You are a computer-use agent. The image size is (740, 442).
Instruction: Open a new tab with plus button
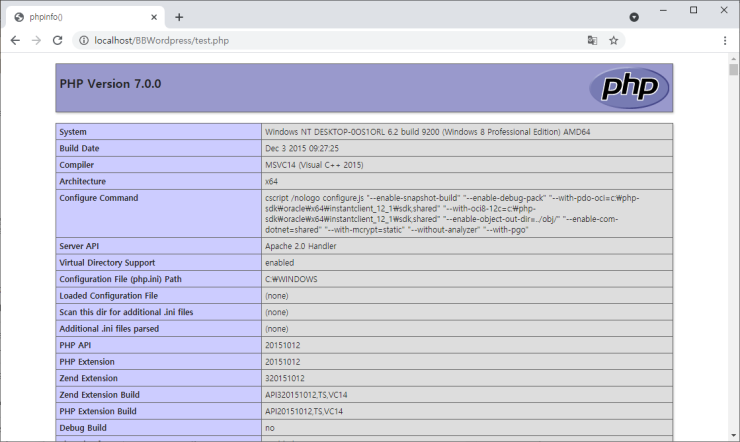[179, 17]
